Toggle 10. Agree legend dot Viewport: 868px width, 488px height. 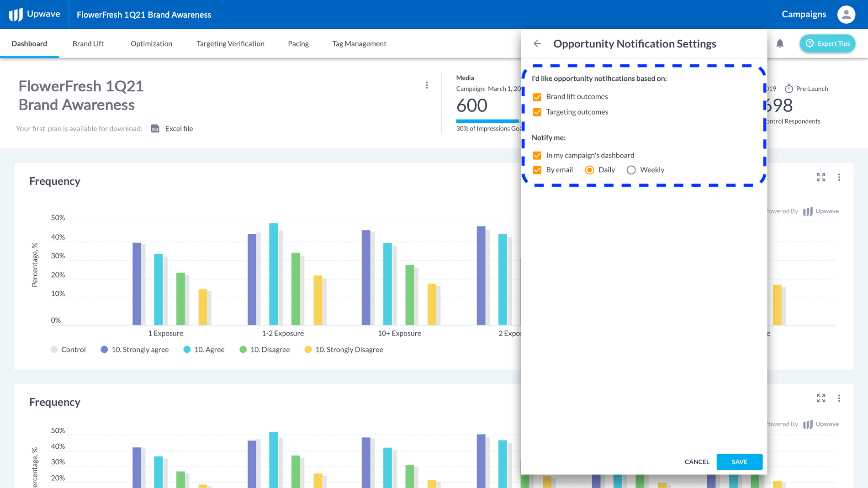187,350
